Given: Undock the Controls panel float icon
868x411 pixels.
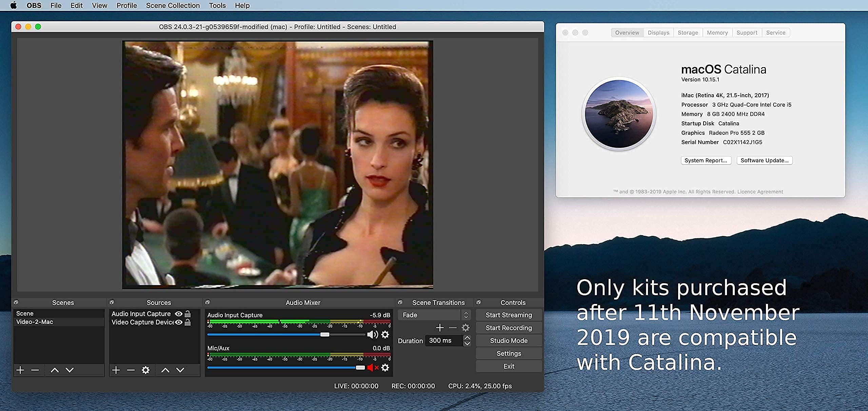Looking at the screenshot, I should click(x=478, y=302).
